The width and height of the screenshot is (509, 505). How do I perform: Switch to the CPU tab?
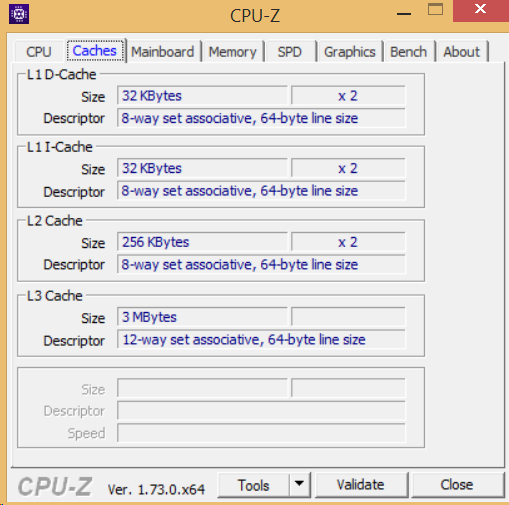(39, 52)
